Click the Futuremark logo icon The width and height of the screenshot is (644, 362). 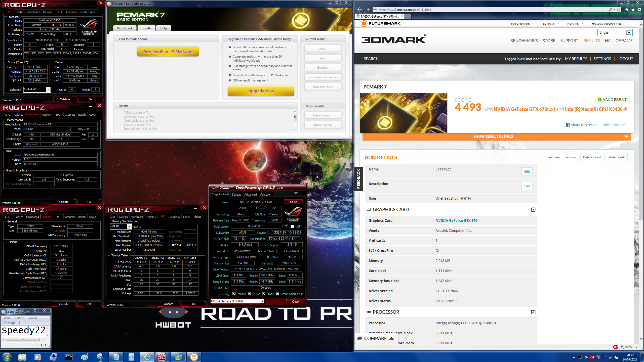click(x=364, y=23)
